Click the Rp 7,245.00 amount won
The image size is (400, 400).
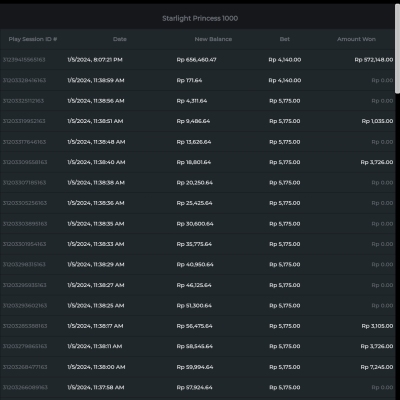tap(377, 367)
